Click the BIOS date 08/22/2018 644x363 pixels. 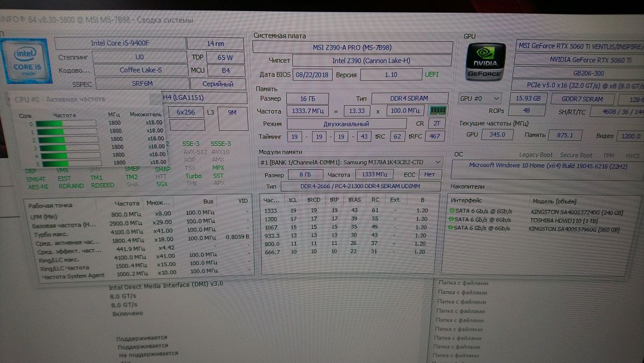312,75
